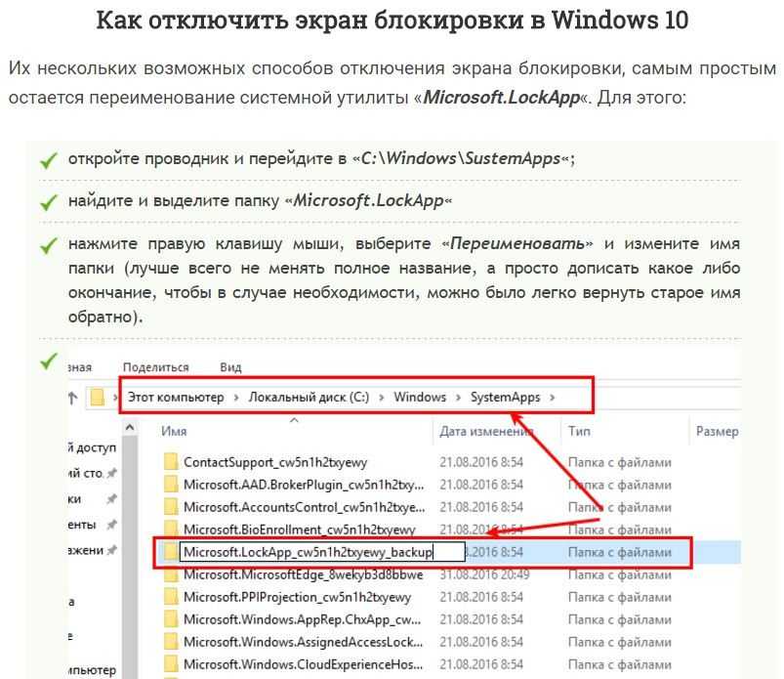Expand the chevron after Windows breadcrumb

tap(458, 398)
